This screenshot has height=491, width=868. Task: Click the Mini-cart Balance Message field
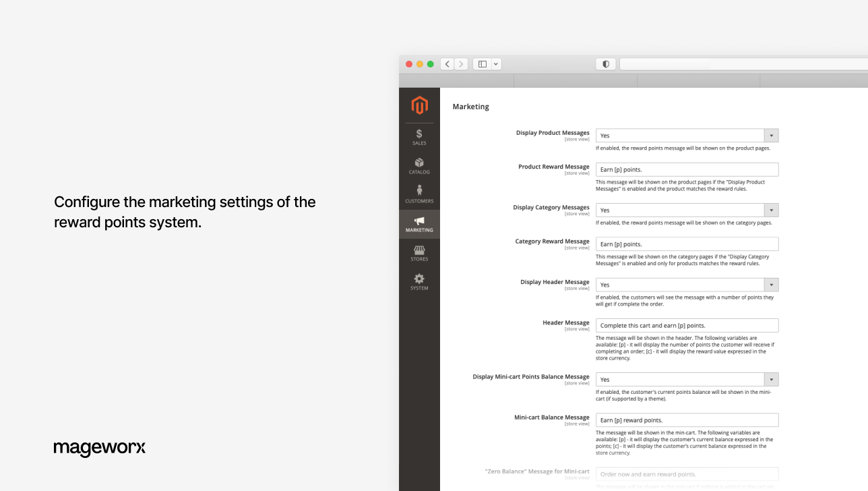click(686, 420)
